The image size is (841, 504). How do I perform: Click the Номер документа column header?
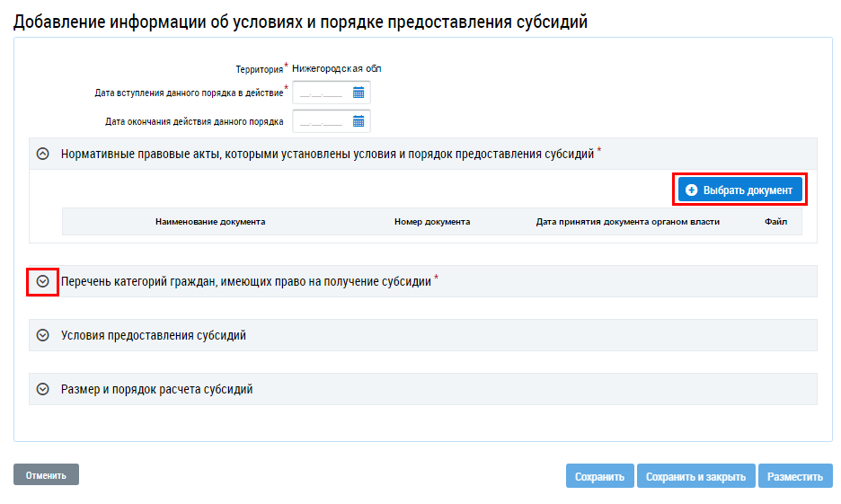431,221
